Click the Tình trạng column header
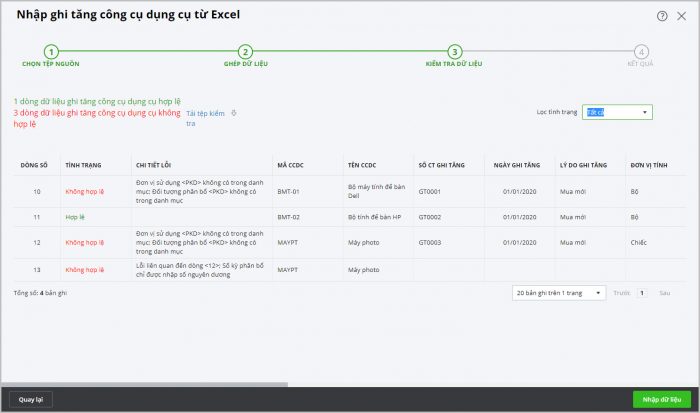Screen dimensions: 700x413 (x=85, y=163)
